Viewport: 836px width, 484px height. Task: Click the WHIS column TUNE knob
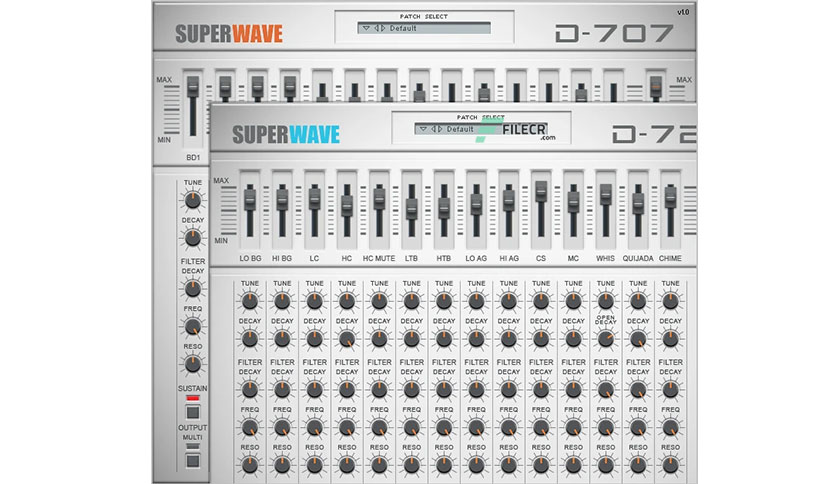[606, 301]
